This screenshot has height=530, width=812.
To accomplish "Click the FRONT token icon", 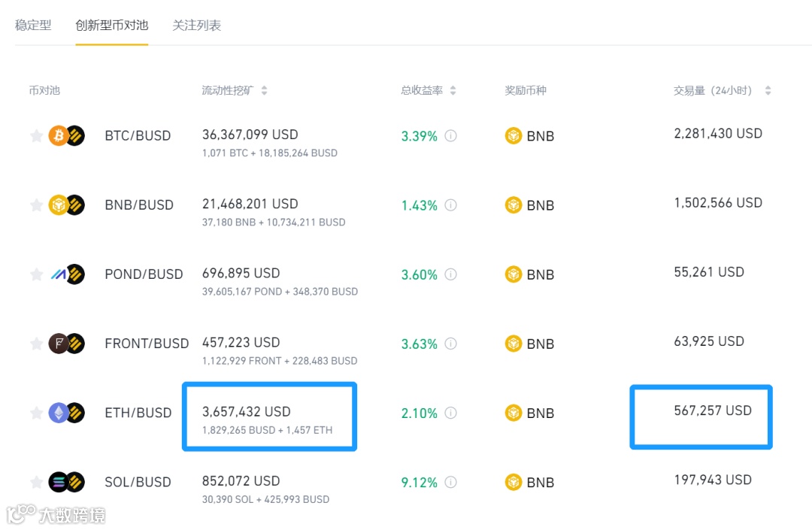I will point(59,344).
